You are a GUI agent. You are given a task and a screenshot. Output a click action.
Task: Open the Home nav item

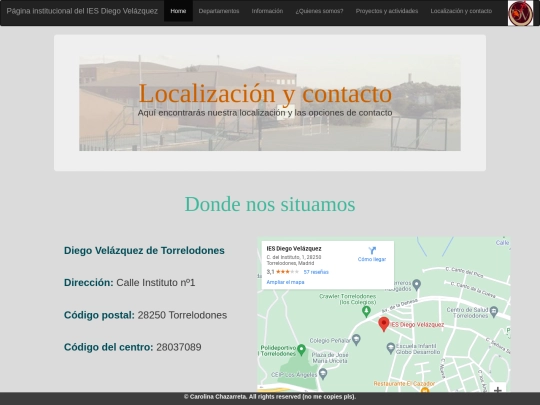click(x=178, y=11)
